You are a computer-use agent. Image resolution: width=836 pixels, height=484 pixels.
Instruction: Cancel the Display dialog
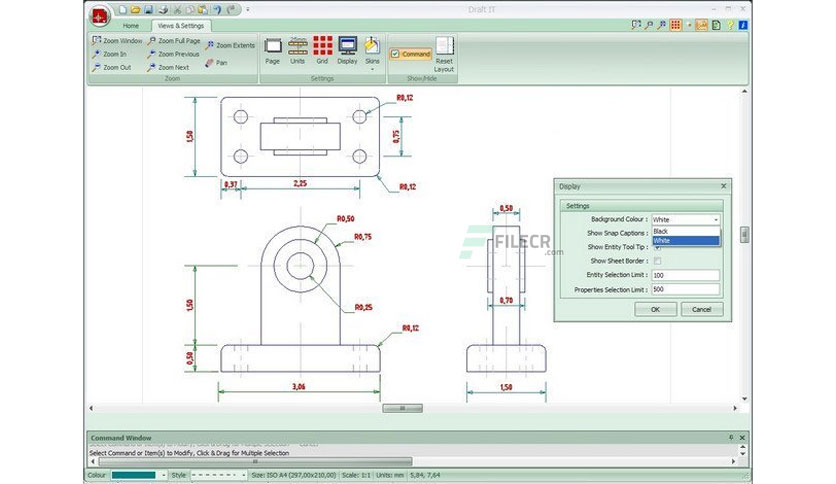point(702,309)
